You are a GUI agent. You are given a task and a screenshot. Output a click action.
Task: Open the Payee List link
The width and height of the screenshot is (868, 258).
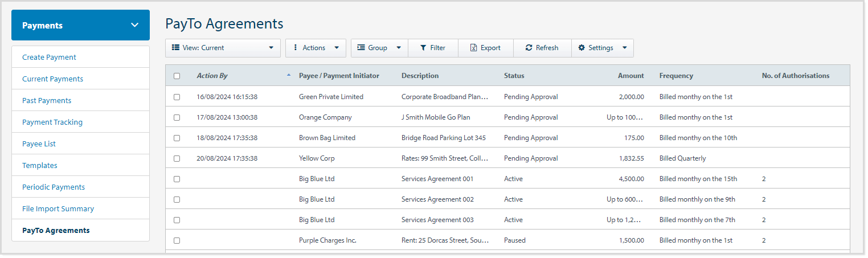[39, 144]
